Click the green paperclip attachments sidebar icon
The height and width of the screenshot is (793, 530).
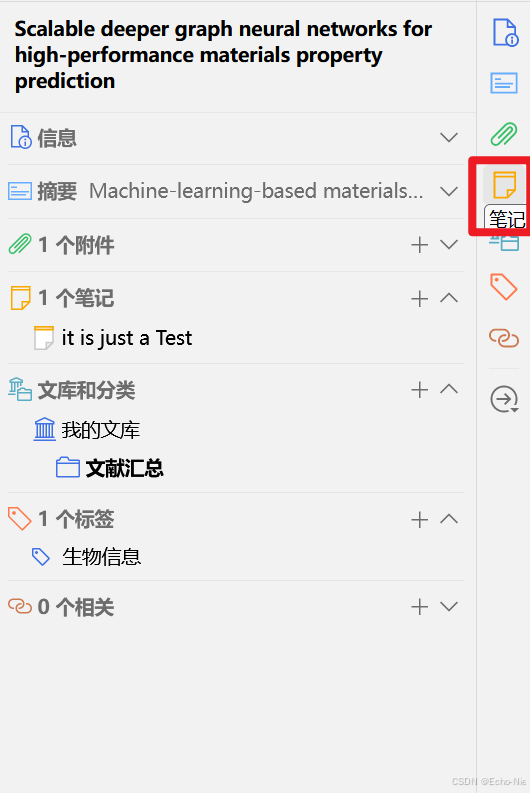504,134
